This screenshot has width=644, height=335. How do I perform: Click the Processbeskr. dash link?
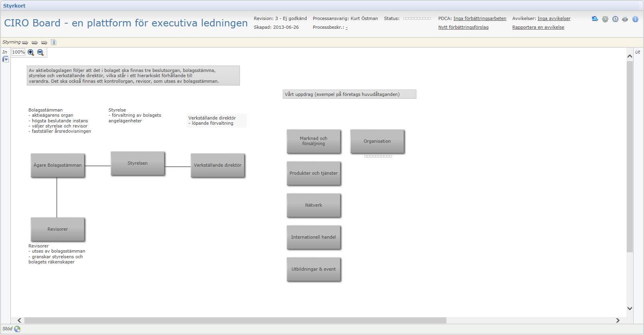(x=346, y=28)
